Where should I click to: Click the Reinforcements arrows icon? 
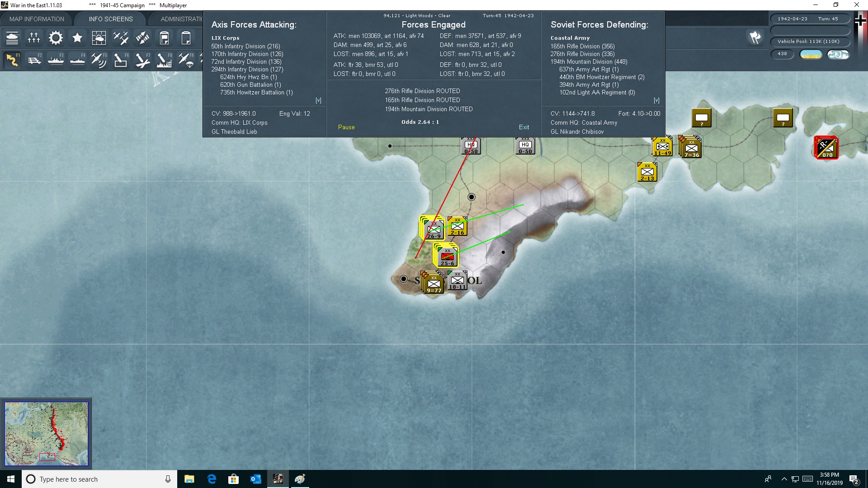click(x=142, y=38)
